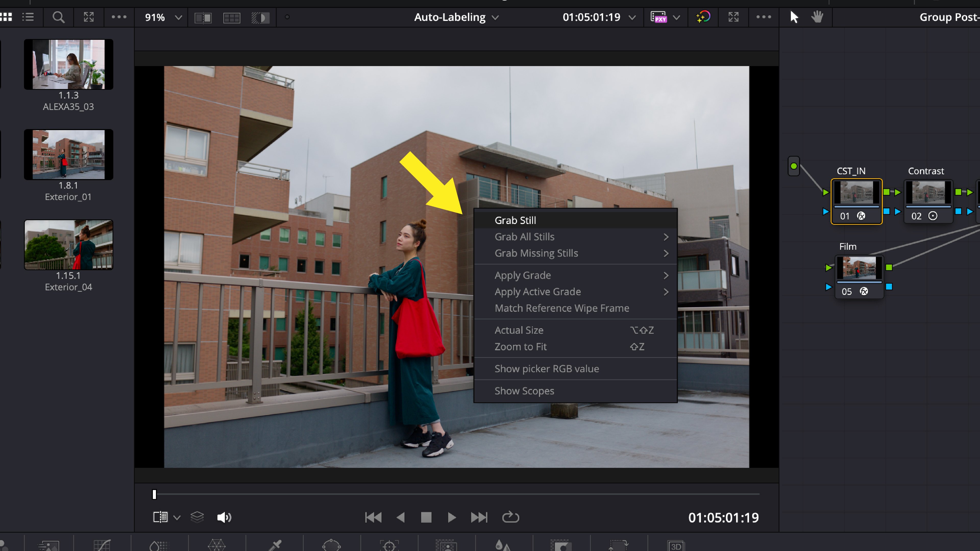The height and width of the screenshot is (551, 980).
Task: Open the Auto-Labeling dropdown
Action: 455,17
